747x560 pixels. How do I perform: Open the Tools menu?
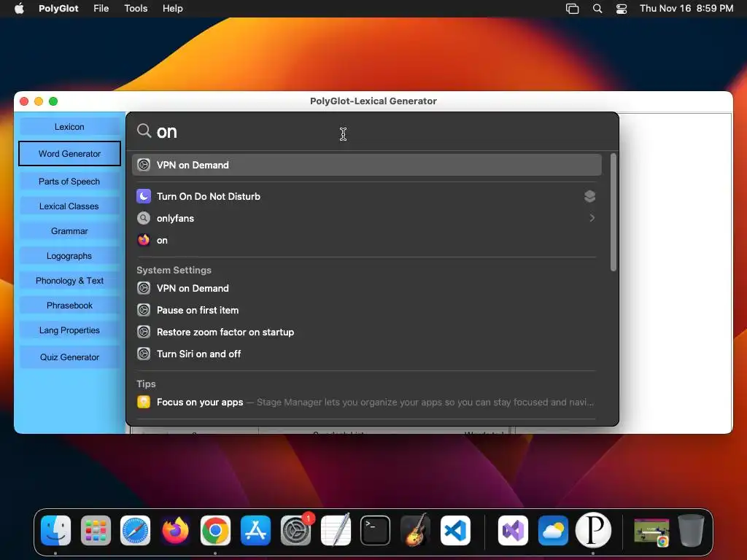(x=136, y=8)
